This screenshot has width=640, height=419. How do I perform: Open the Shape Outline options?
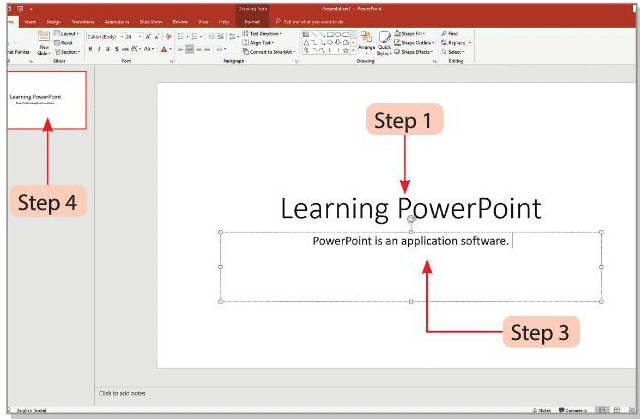[x=414, y=43]
